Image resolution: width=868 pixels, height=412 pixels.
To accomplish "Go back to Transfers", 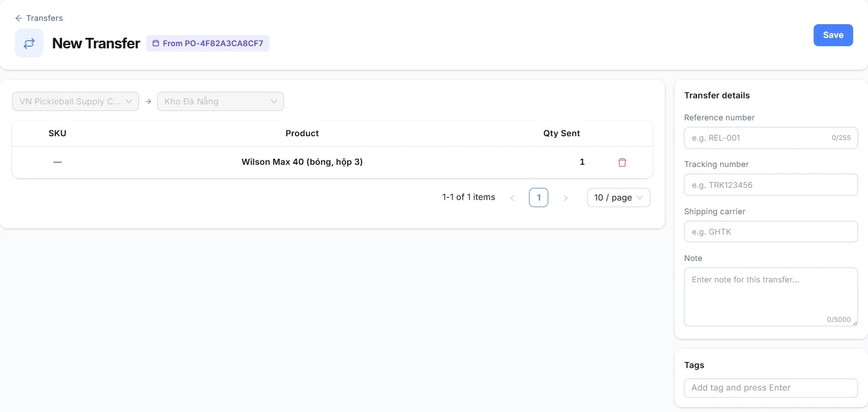I will [x=39, y=18].
